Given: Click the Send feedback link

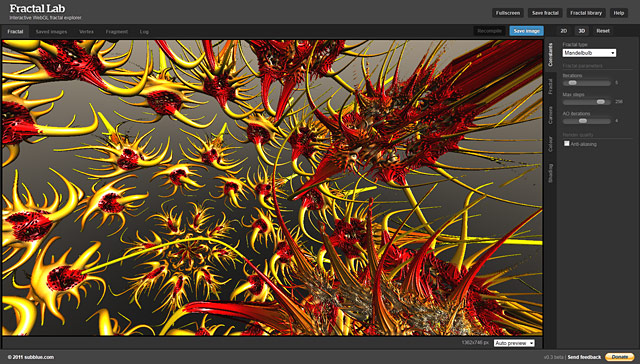Looking at the screenshot, I should (x=584, y=357).
